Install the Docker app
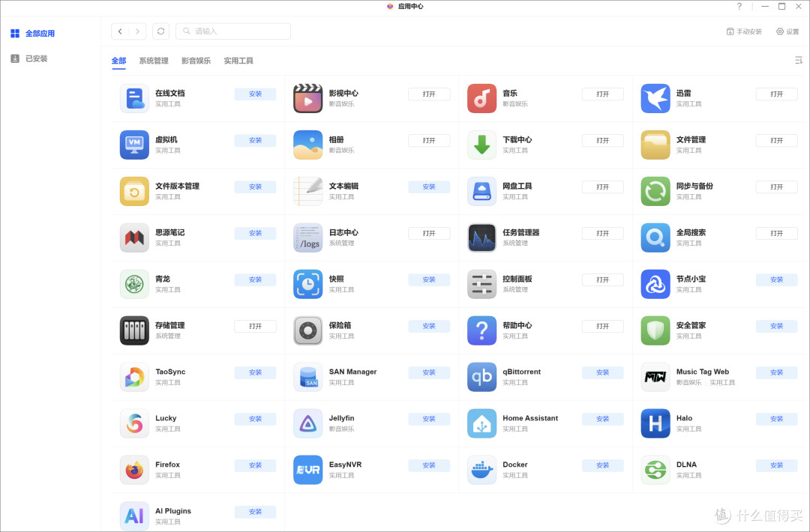 (x=602, y=465)
